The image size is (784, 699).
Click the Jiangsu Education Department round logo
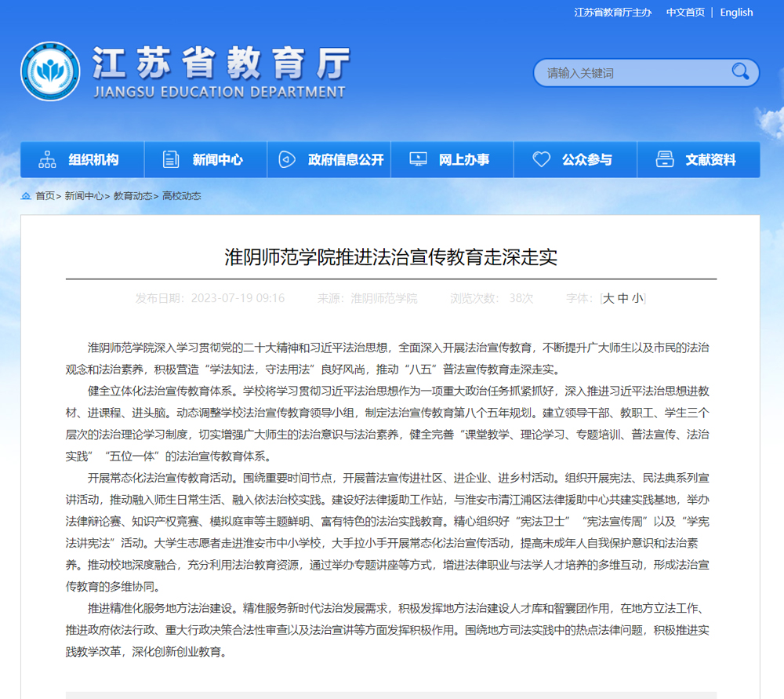[x=50, y=71]
